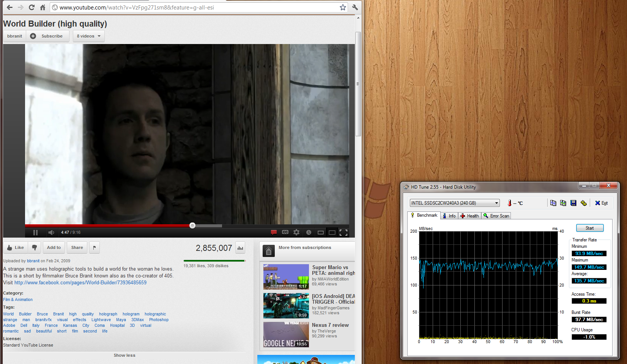Open the World-Builder Facebook page link
627x364 pixels.
pyautogui.click(x=80, y=282)
